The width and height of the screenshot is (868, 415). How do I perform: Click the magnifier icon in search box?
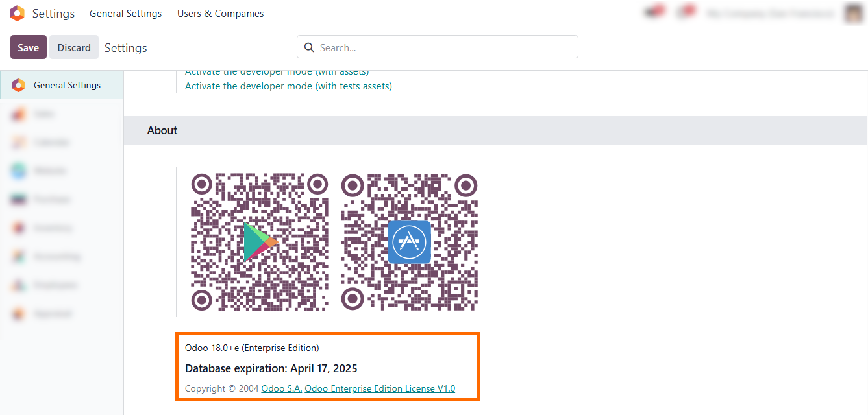pyautogui.click(x=309, y=47)
